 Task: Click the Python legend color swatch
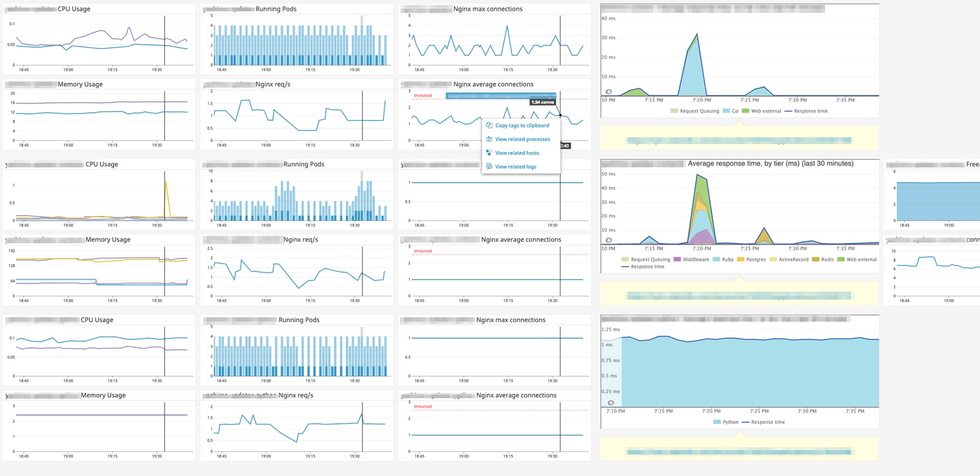(717, 422)
